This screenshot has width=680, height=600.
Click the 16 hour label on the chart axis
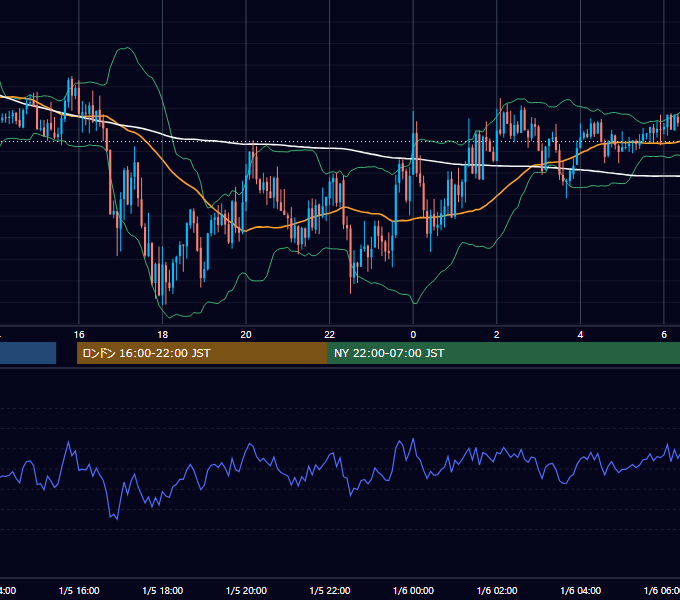79,335
